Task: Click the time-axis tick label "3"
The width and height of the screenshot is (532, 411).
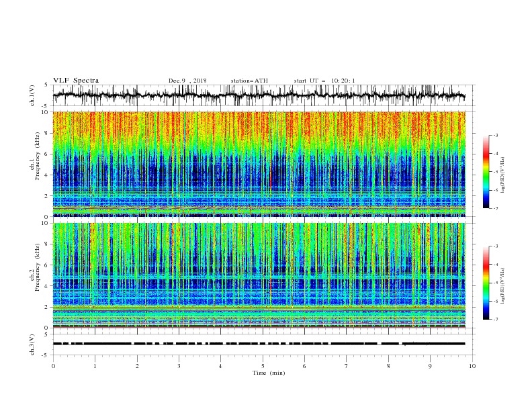Action: [179, 366]
